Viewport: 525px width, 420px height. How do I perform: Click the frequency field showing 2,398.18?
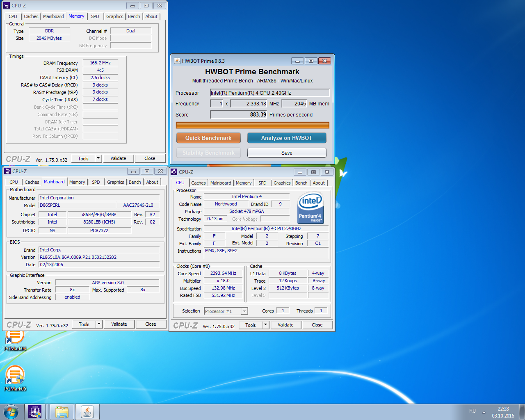[x=249, y=104]
